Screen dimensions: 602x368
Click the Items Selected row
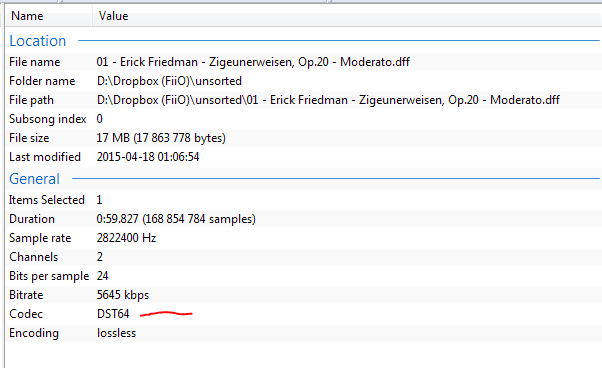(303, 200)
